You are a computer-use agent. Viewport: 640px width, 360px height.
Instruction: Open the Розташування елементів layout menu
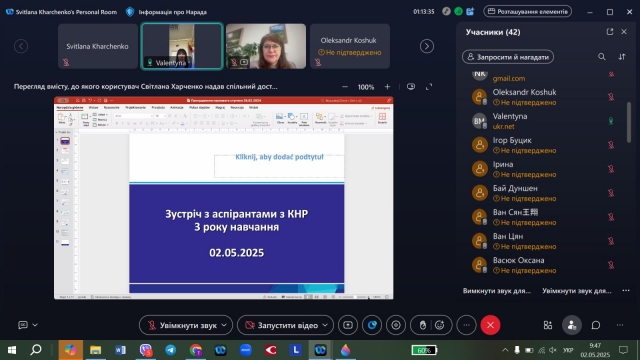(527, 11)
